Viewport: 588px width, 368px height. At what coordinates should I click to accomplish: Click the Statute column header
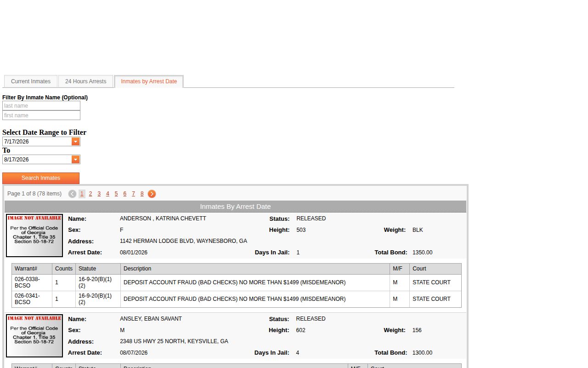point(98,269)
